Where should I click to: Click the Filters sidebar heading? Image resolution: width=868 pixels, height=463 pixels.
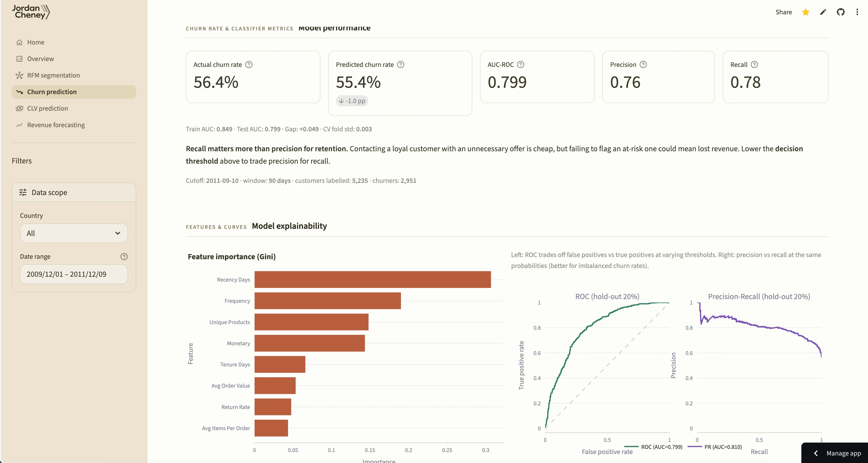pos(22,161)
